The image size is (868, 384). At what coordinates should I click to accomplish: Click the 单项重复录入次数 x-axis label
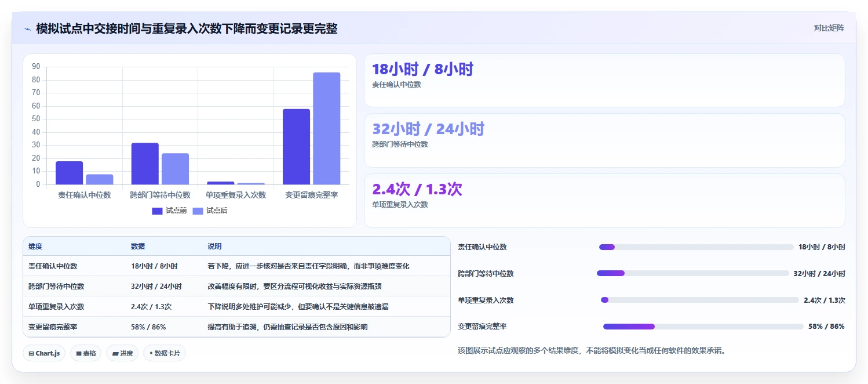click(236, 195)
